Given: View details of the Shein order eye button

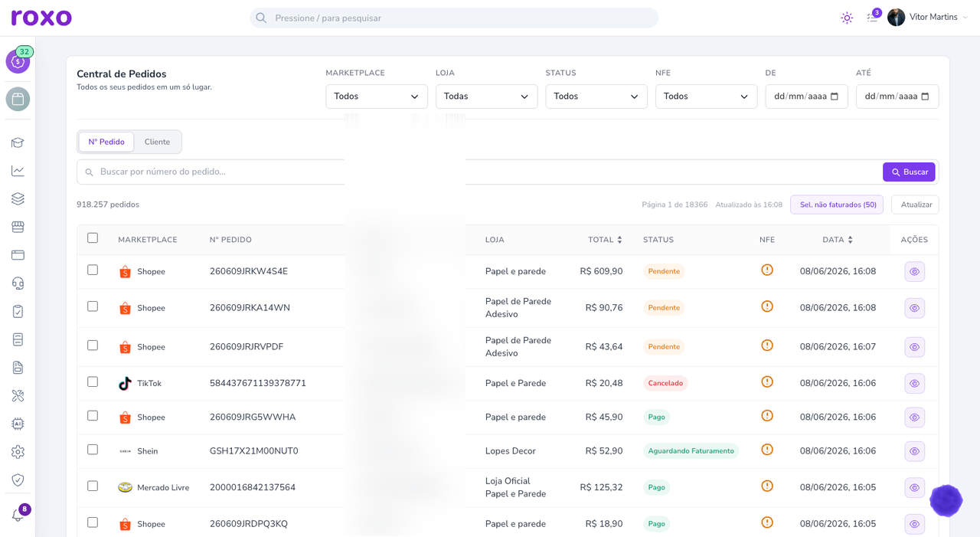Looking at the screenshot, I should point(914,451).
